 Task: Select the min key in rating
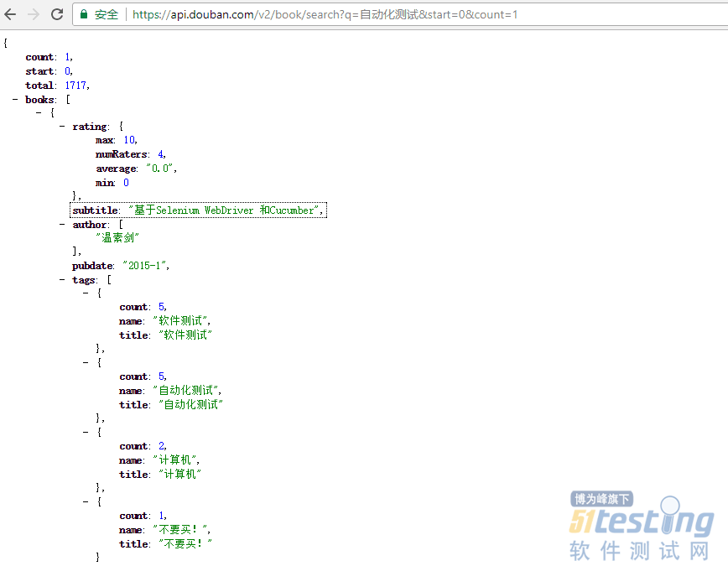pos(105,183)
